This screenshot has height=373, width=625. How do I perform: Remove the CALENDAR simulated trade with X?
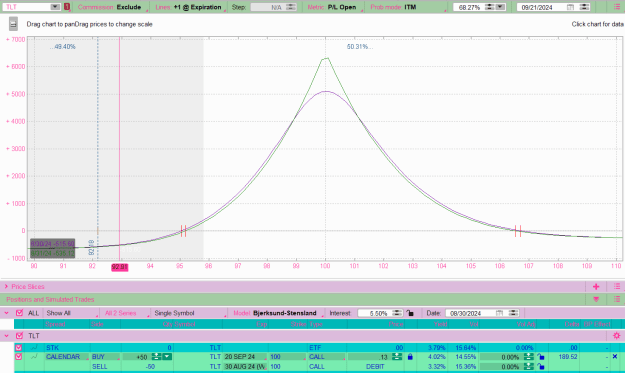coord(615,357)
